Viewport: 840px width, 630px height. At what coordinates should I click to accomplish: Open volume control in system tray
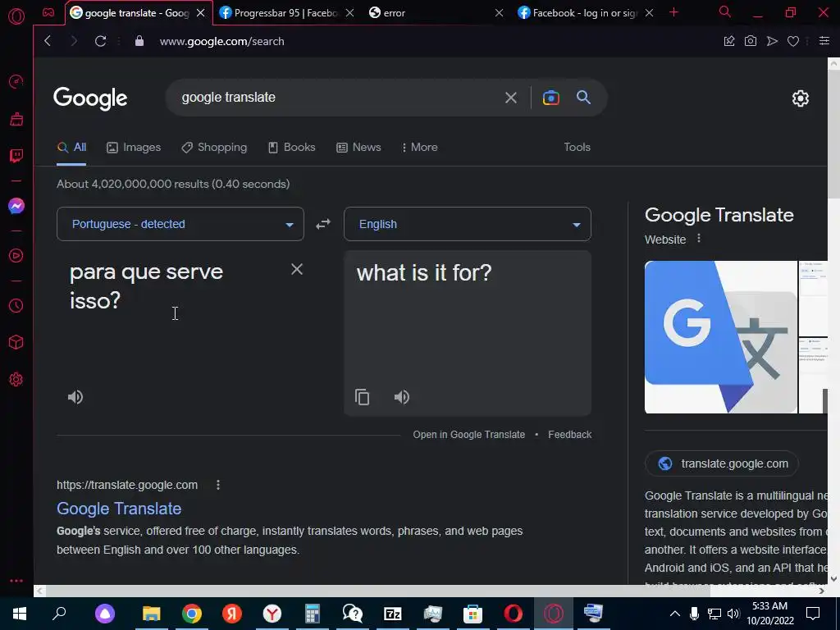733,614
